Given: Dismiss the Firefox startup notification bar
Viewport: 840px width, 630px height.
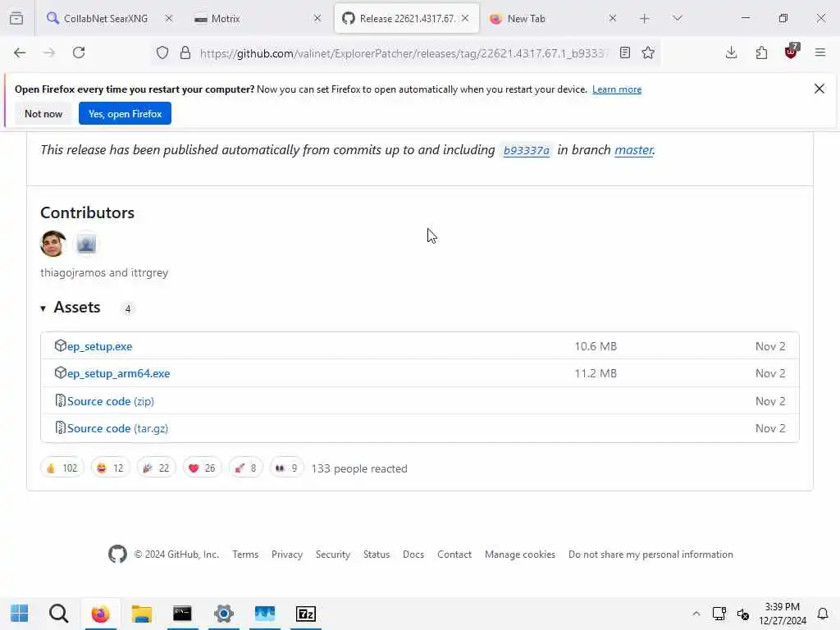Looking at the screenshot, I should pyautogui.click(x=819, y=89).
